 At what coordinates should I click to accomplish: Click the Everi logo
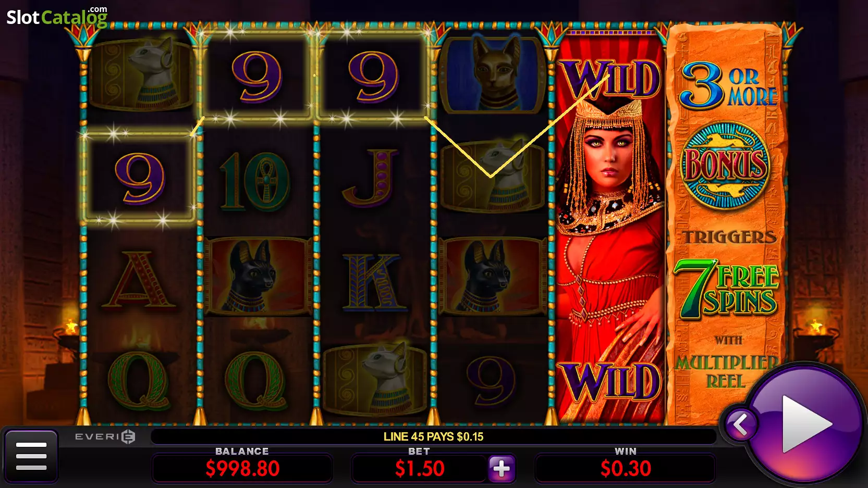point(105,436)
